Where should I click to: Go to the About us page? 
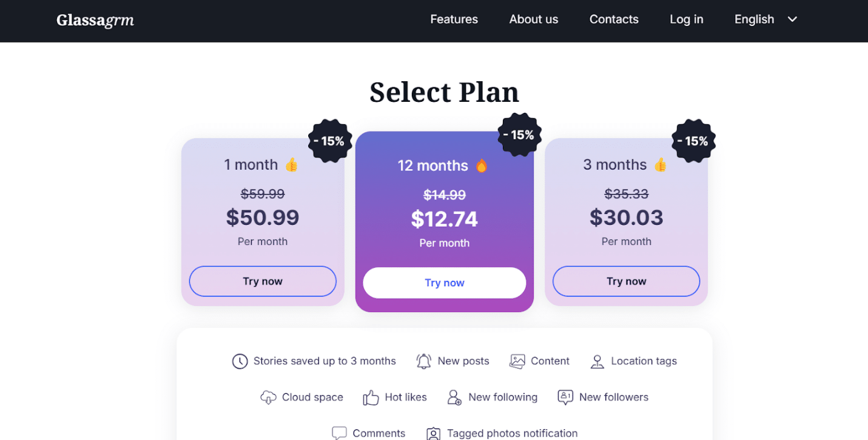[x=534, y=19]
